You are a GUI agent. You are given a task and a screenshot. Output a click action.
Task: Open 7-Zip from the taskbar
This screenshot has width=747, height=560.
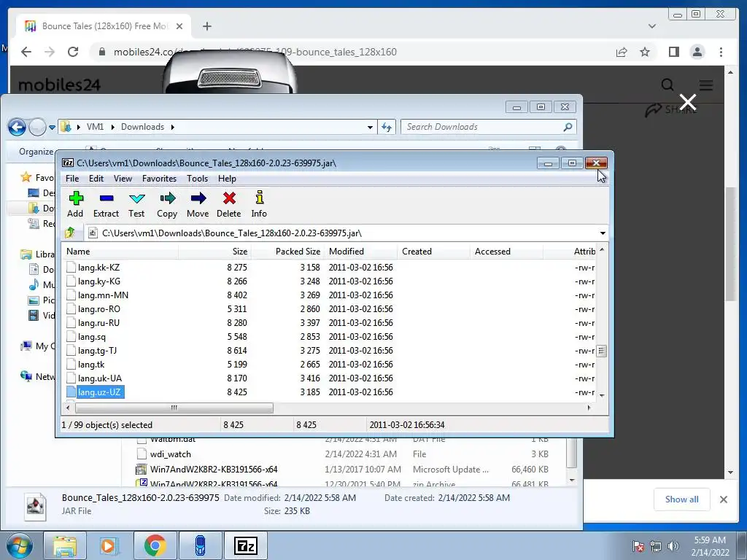pyautogui.click(x=246, y=545)
